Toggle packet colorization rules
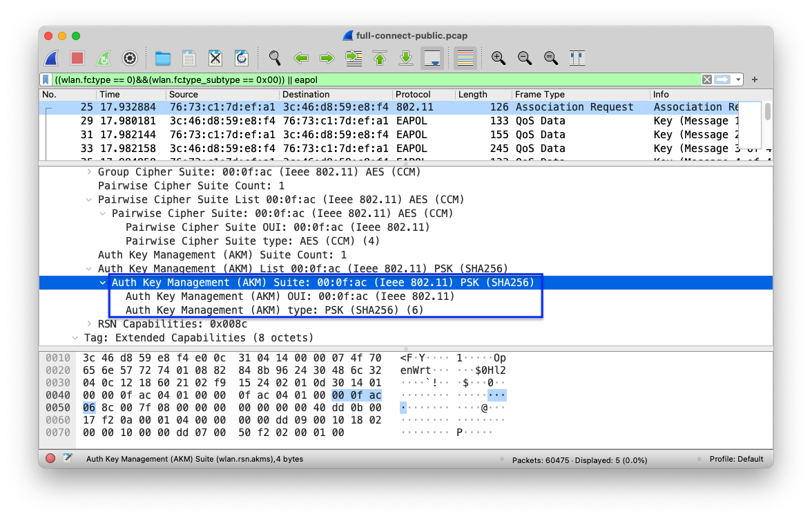Screen dimensions: 812x519 (x=465, y=59)
